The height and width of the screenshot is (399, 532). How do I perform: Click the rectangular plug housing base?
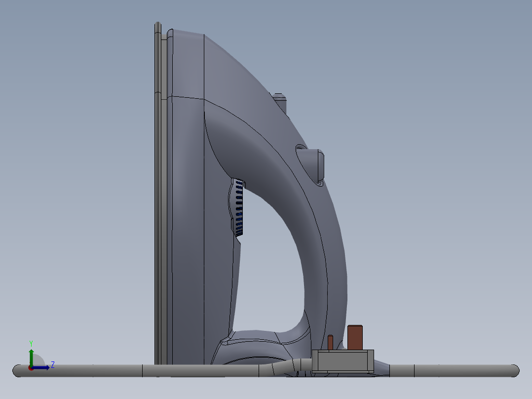click(x=343, y=359)
